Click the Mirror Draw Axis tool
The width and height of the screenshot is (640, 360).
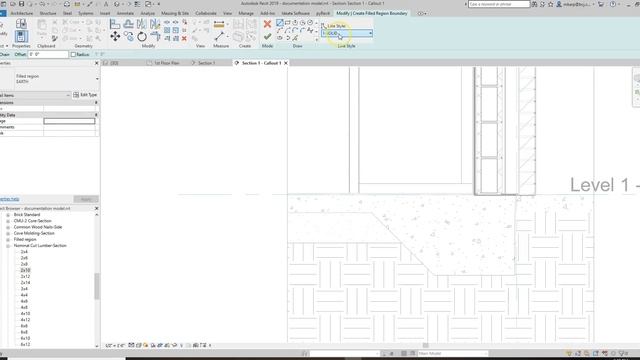(x=155, y=24)
